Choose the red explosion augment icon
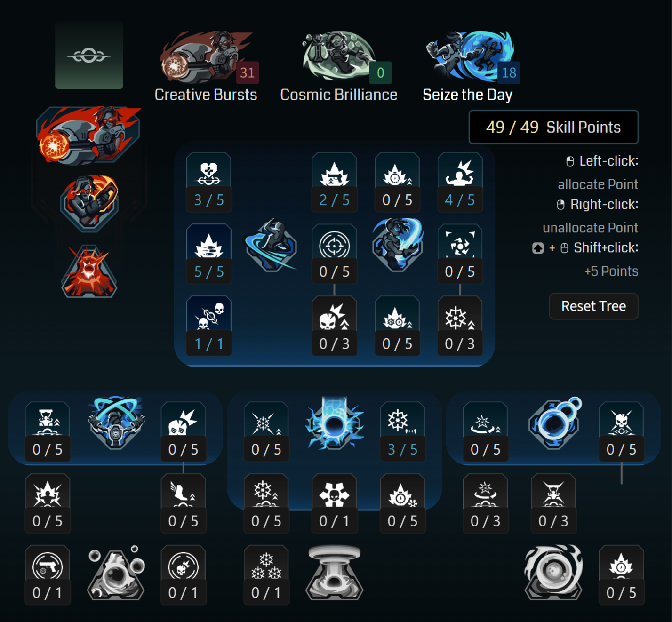The height and width of the screenshot is (622, 672). 89,271
